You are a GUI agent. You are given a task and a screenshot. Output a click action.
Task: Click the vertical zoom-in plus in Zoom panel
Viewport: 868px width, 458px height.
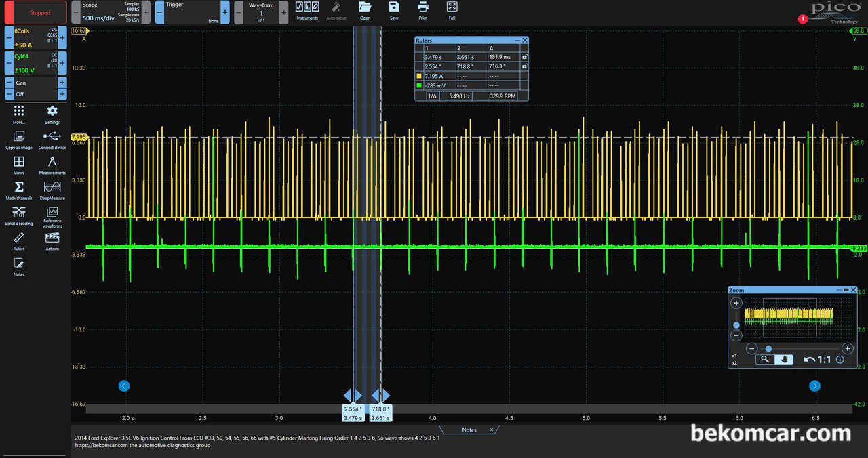pos(736,303)
